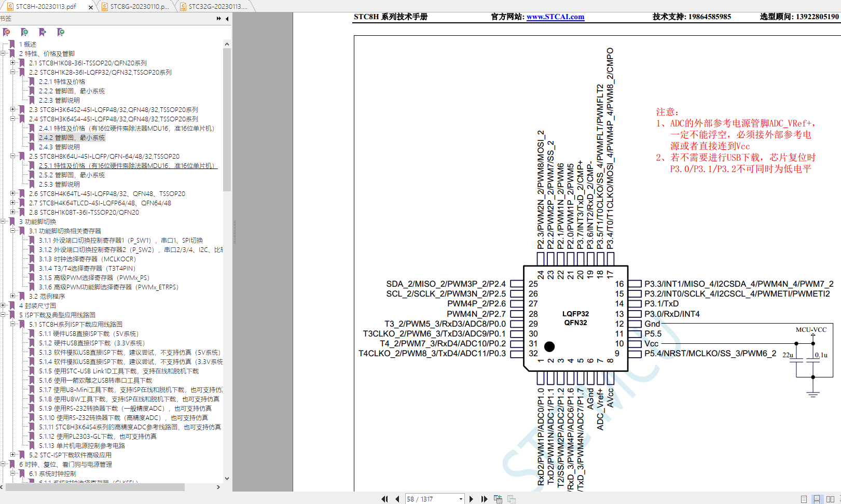The height and width of the screenshot is (504, 841).
Task: Open bookmark 2.2.1 特性及价格
Action: click(62, 81)
